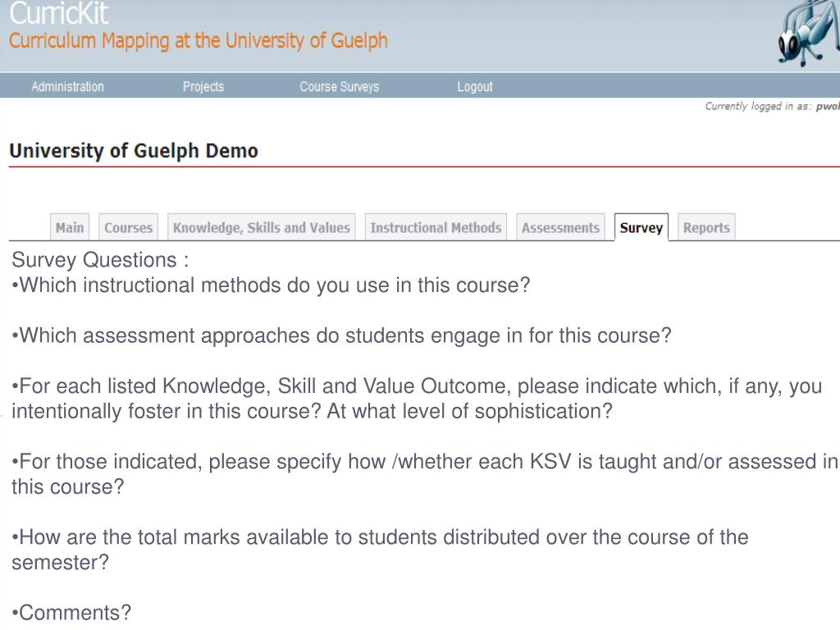Click Curriculum Mapping at Guelph subtitle
The height and width of the screenshot is (630, 840).
(x=199, y=41)
